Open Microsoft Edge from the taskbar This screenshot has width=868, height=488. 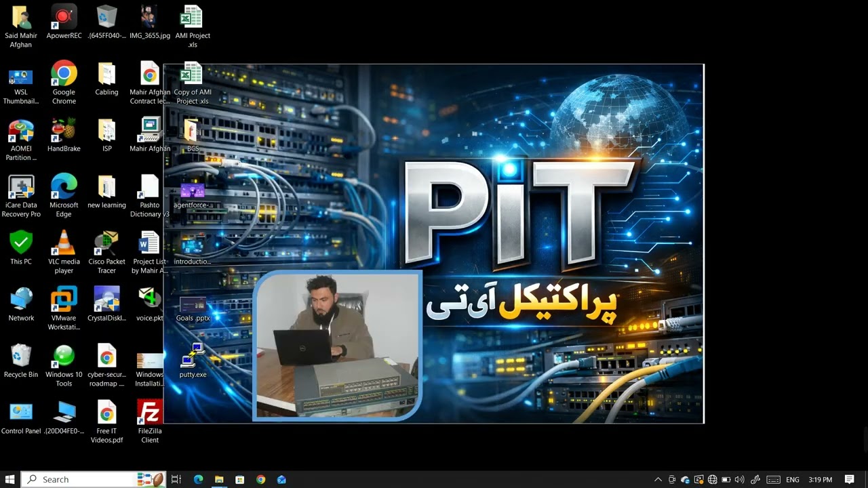(x=198, y=479)
